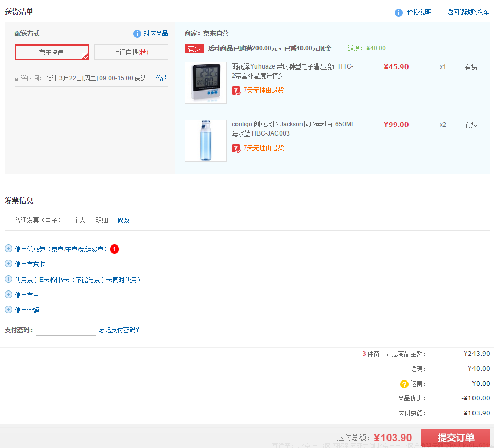
Task: Click the bottom bar total ¥103.90
Action: click(393, 438)
